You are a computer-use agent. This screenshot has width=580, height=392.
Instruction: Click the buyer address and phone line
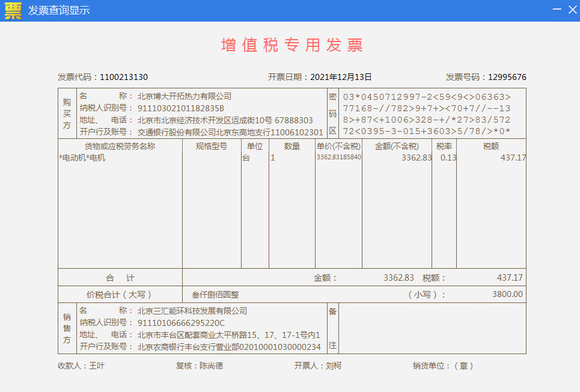(225, 120)
